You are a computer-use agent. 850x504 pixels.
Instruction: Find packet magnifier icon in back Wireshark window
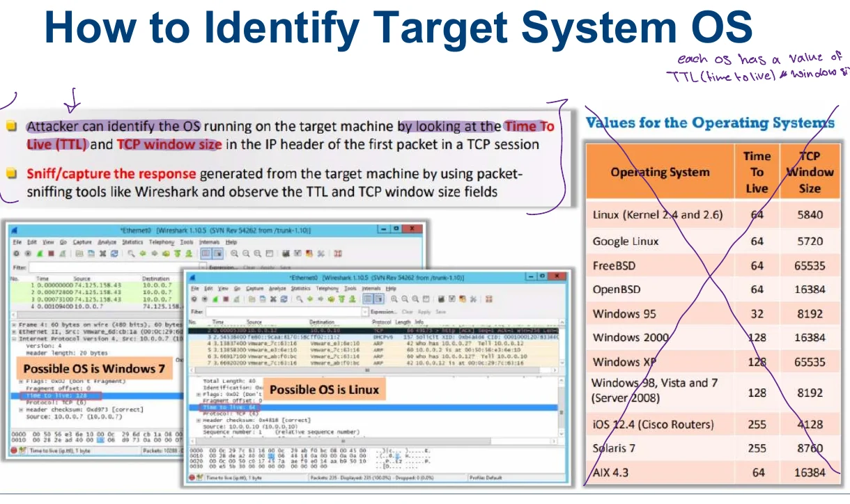point(131,253)
